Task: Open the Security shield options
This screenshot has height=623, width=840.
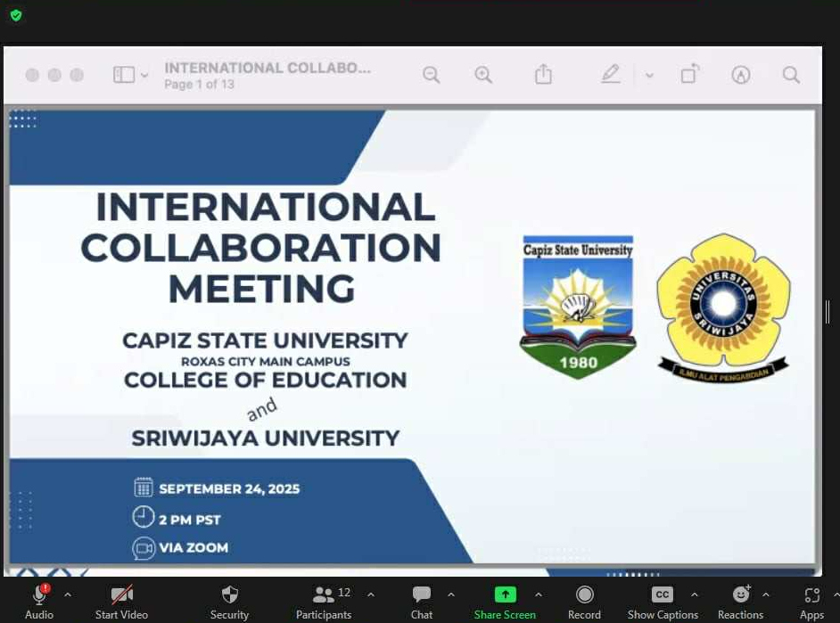Action: (229, 595)
